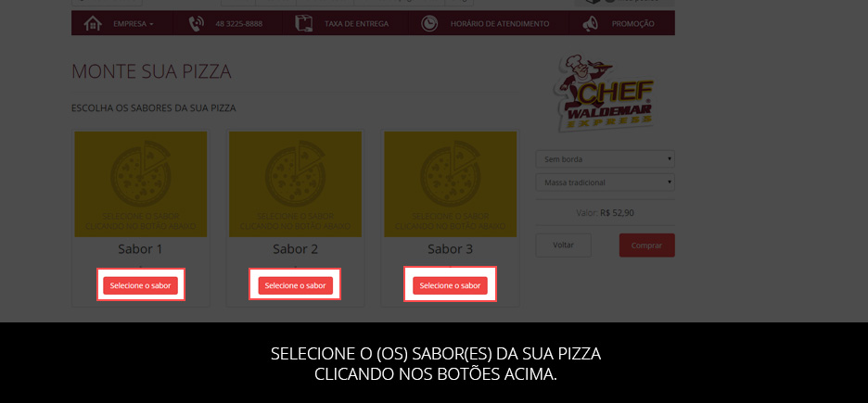
Task: Click the Comprar button
Action: tap(646, 246)
